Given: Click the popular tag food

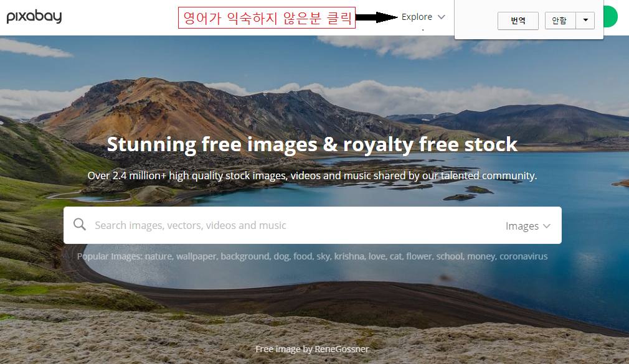Looking at the screenshot, I should tap(303, 256).
